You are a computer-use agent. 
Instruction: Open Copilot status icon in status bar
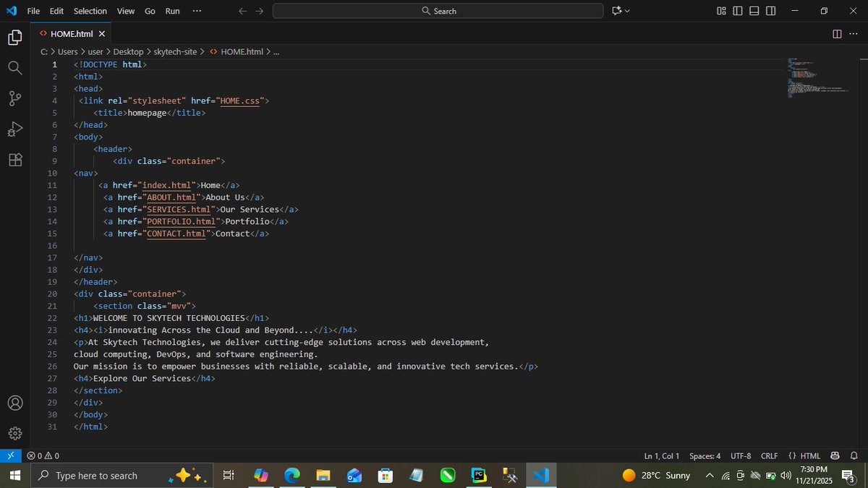835,456
